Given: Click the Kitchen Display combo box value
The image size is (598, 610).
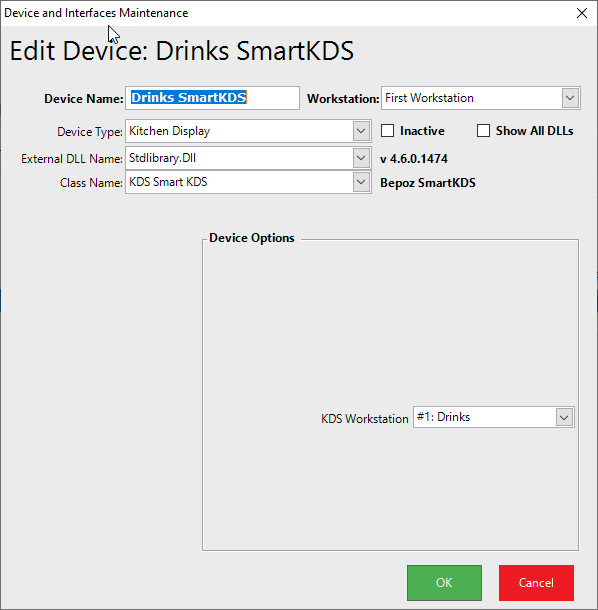Looking at the screenshot, I should click(x=170, y=131).
